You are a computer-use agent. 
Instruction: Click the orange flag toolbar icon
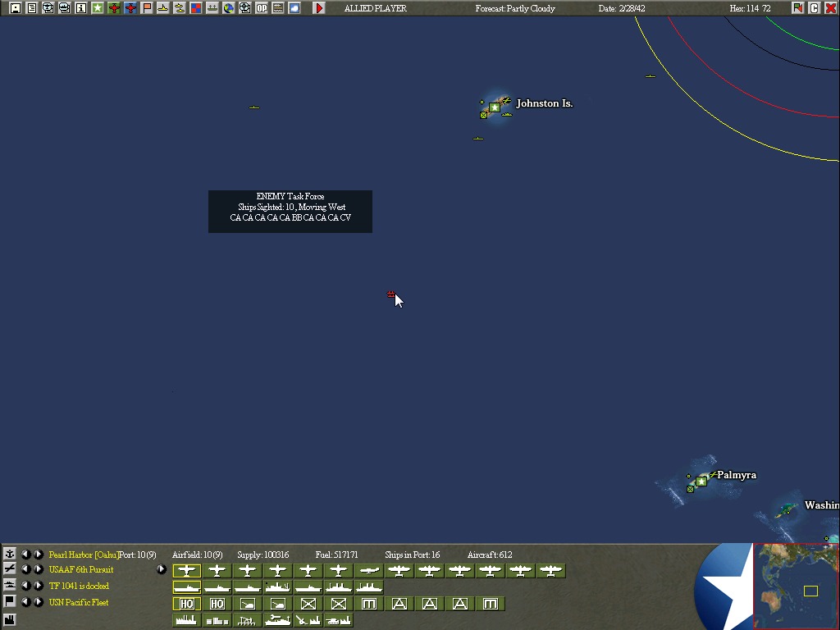pyautogui.click(x=147, y=8)
